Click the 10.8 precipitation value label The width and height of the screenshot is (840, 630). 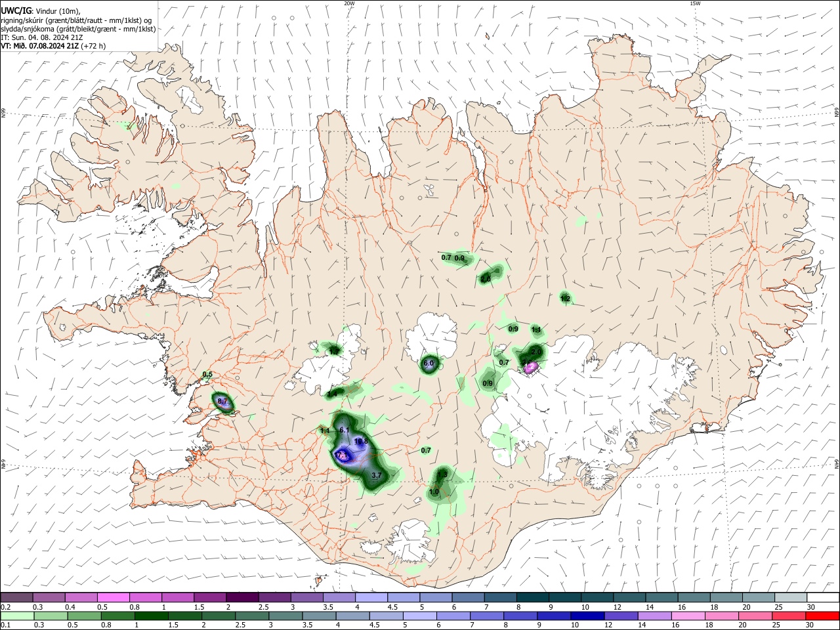(360, 442)
